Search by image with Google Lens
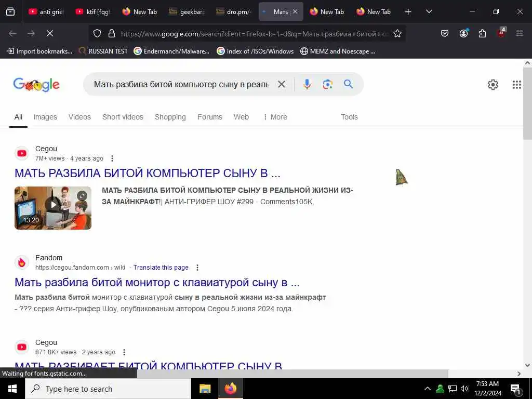 point(328,84)
